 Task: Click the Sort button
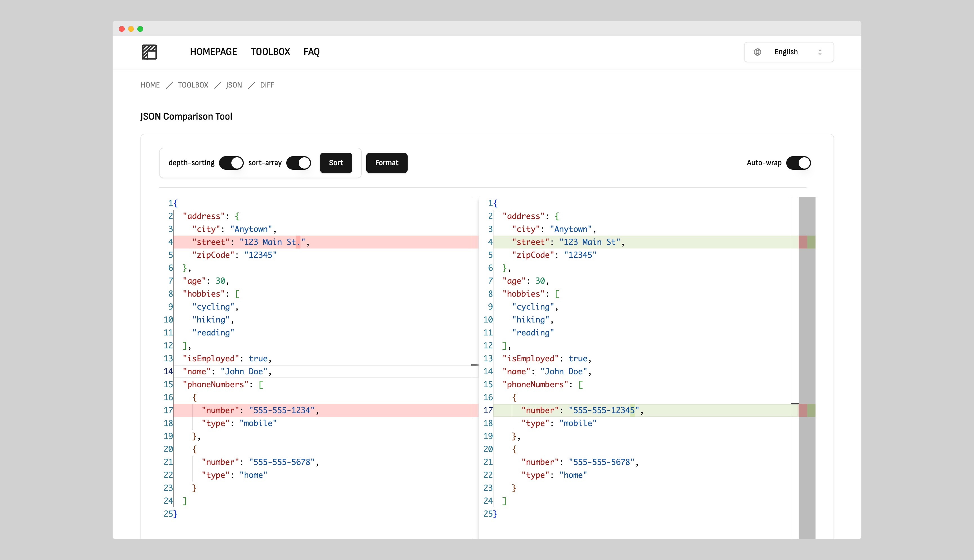click(x=336, y=163)
